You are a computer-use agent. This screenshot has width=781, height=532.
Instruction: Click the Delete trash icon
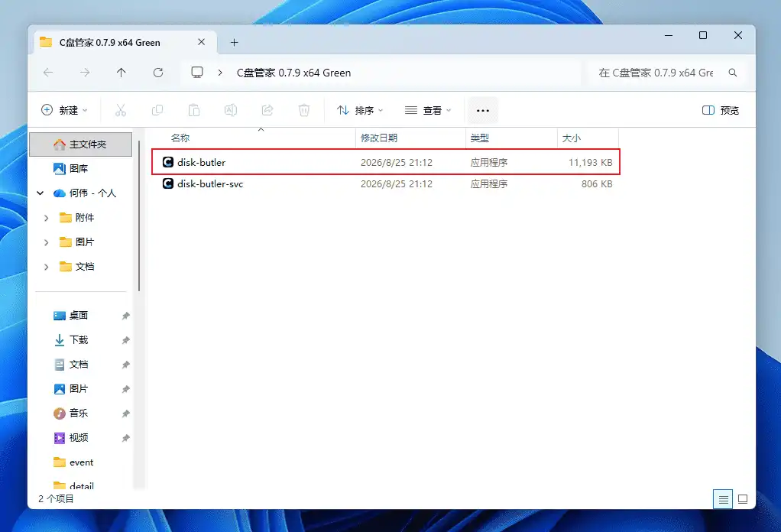pyautogui.click(x=304, y=110)
